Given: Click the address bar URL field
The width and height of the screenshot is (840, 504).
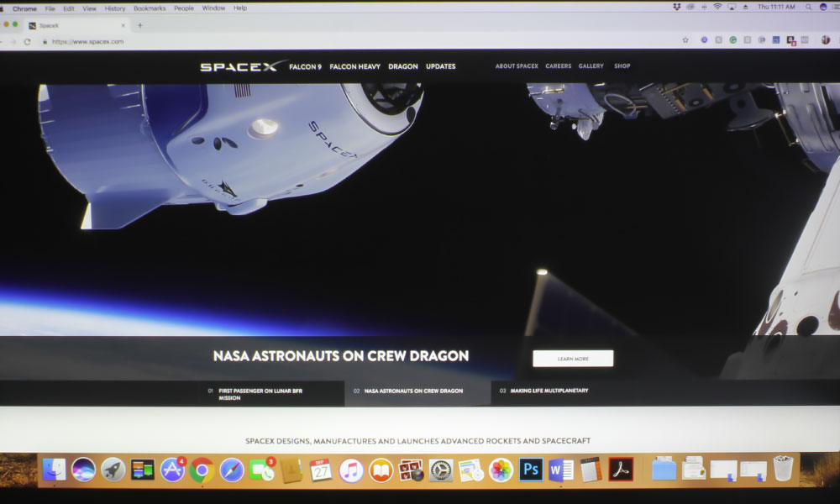Looking at the screenshot, I should 354,42.
